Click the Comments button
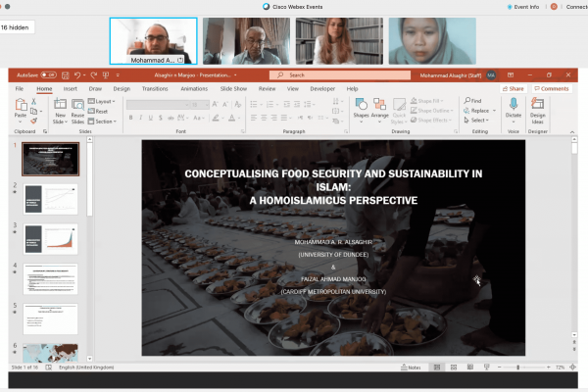The height and width of the screenshot is (392, 588). 551,89
